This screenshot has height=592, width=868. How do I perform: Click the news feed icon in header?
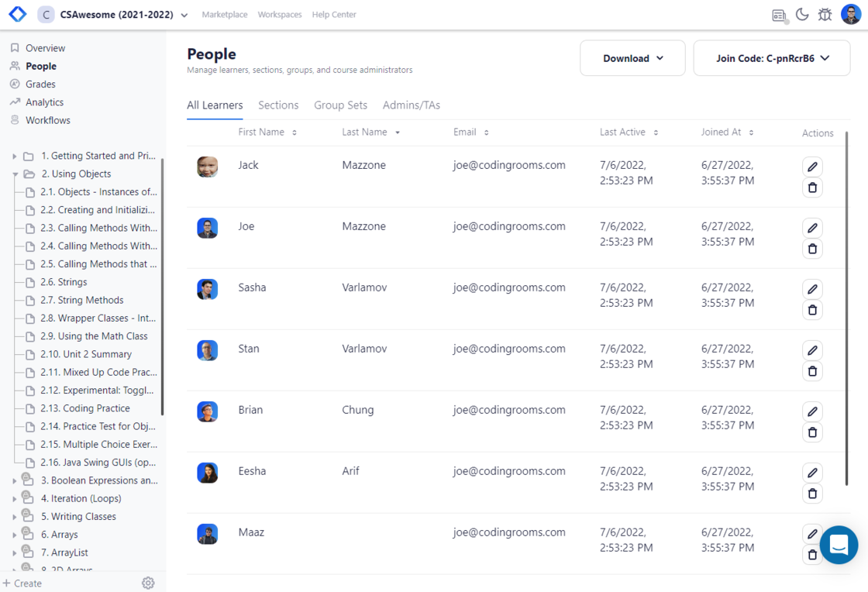(779, 15)
